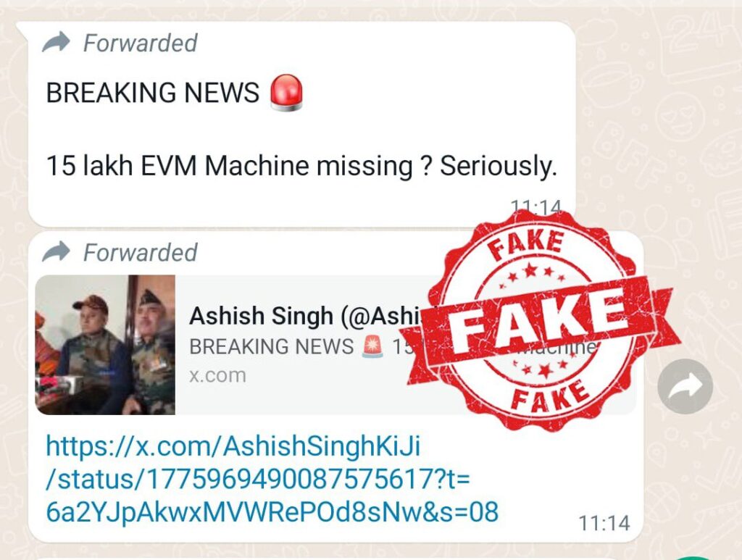Click the x.com domain label in preview
The image size is (742, 560).
point(217,375)
